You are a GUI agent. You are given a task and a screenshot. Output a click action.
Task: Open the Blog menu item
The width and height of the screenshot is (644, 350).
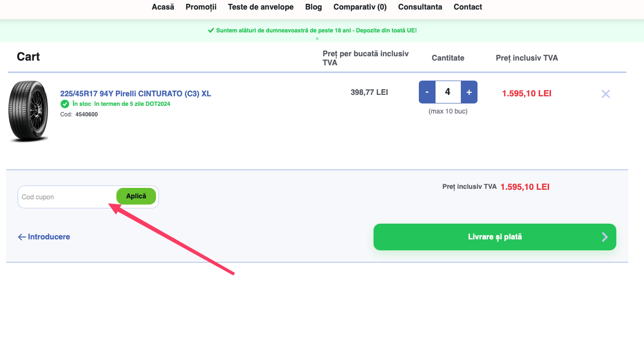point(313,7)
